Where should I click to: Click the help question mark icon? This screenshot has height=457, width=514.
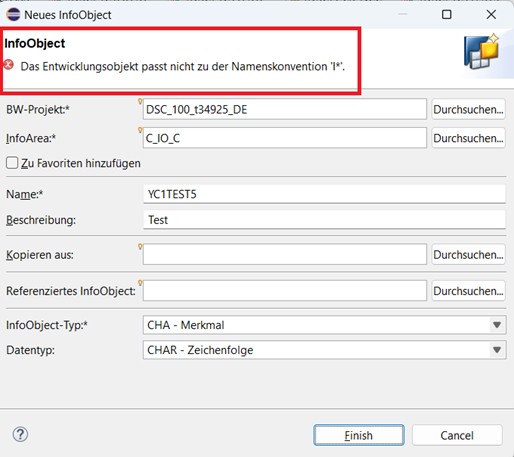(20, 434)
